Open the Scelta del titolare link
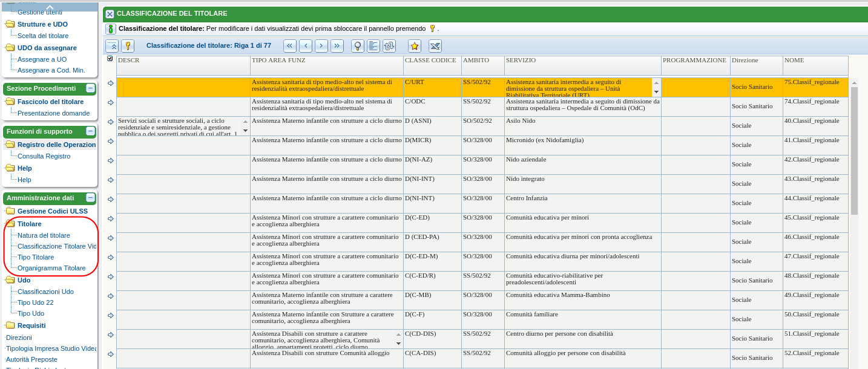Image resolution: width=868 pixels, height=369 pixels. pyautogui.click(x=43, y=36)
